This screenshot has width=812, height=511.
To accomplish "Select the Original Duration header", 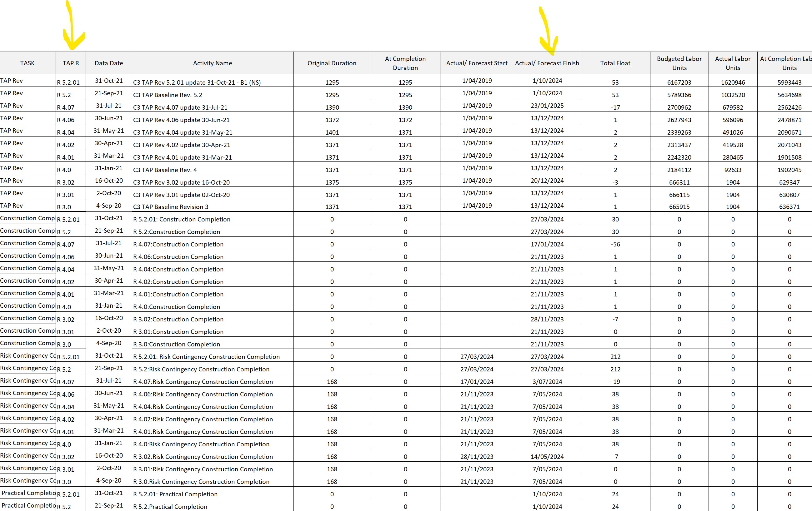I will pyautogui.click(x=332, y=63).
